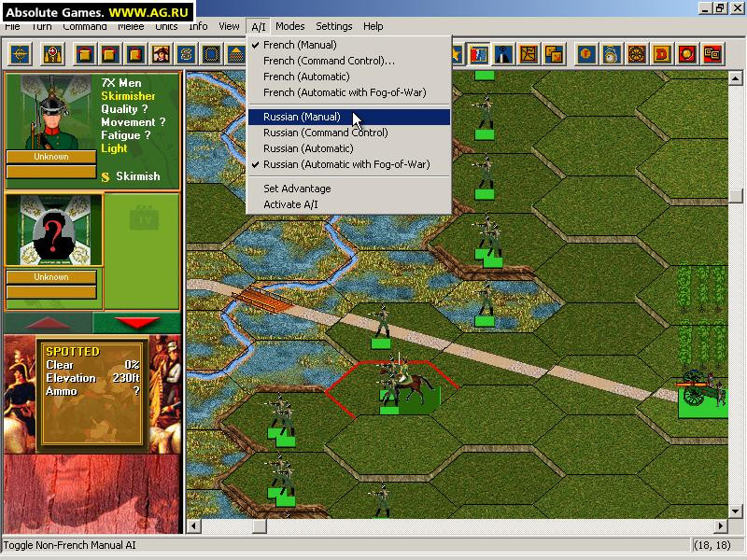Click the dotted square outline toolbar icon
The width and height of the screenshot is (747, 560).
[x=212, y=54]
